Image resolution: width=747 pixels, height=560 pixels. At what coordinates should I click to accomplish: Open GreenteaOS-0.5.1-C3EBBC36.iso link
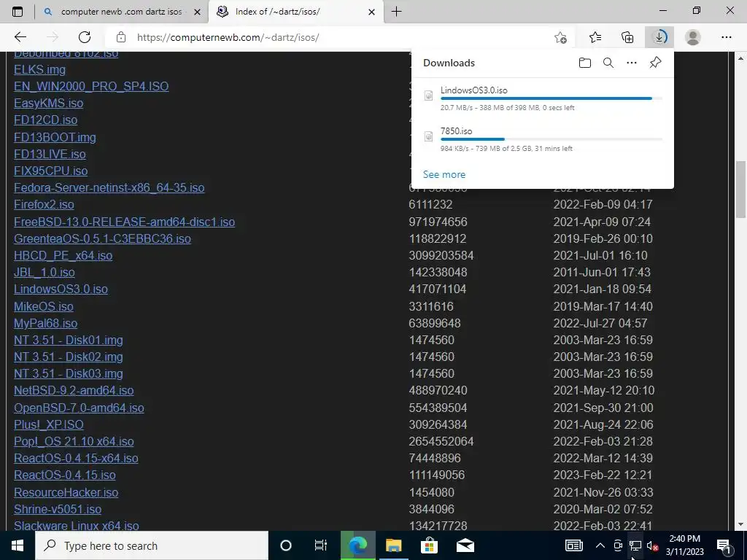pyautogui.click(x=102, y=238)
